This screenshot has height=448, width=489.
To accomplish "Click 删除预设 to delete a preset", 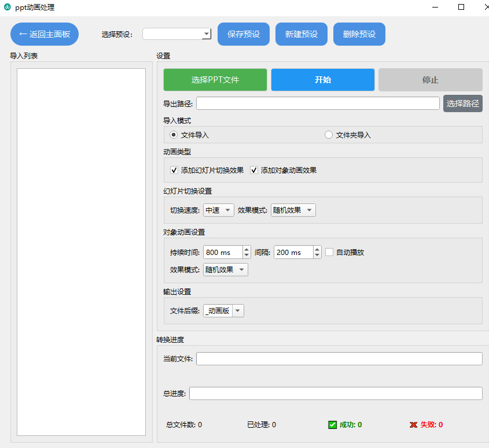I will pos(359,34).
